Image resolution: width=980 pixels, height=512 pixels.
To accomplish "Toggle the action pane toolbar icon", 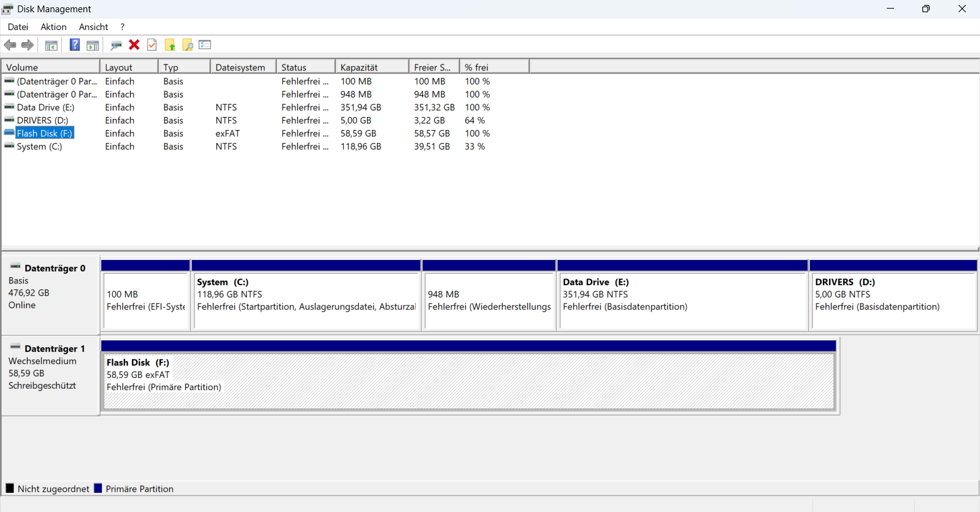I will 93,45.
